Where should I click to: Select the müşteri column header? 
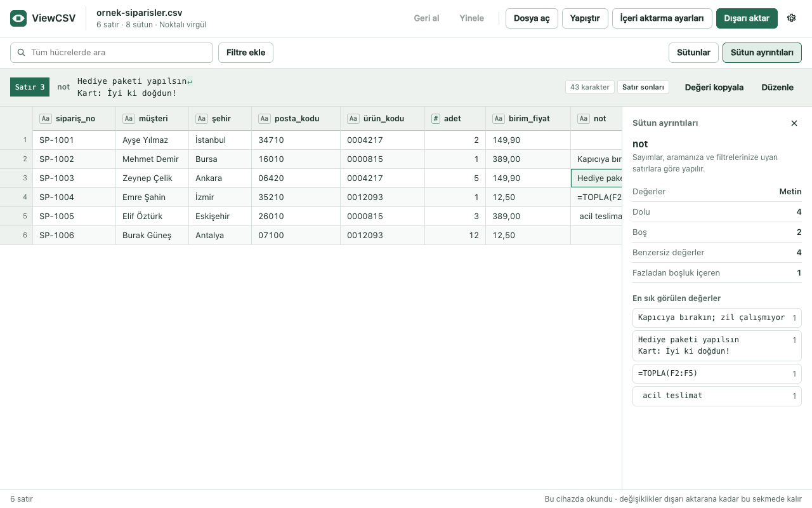152,119
